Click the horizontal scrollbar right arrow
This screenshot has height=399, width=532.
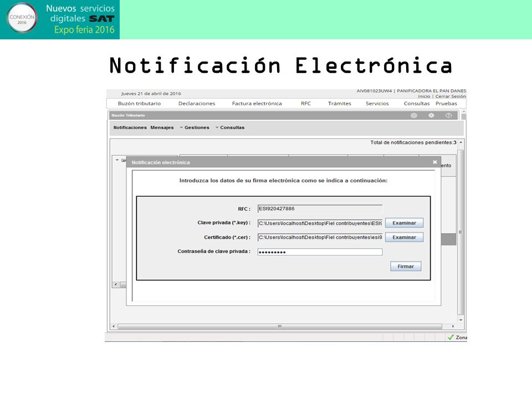(453, 326)
